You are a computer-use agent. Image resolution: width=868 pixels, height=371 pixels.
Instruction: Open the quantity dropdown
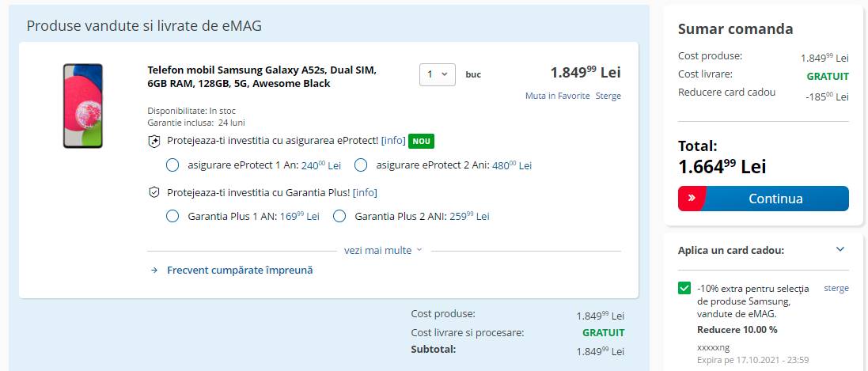[x=438, y=74]
